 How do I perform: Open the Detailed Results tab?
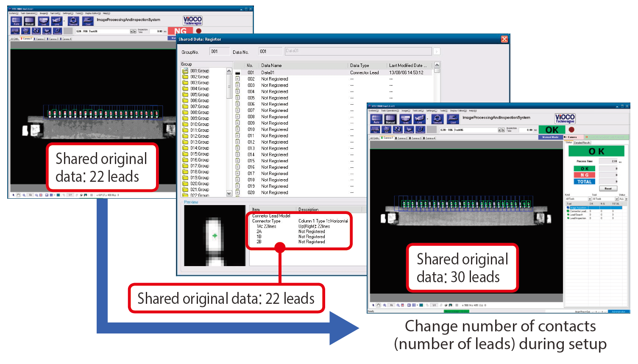[x=582, y=143]
